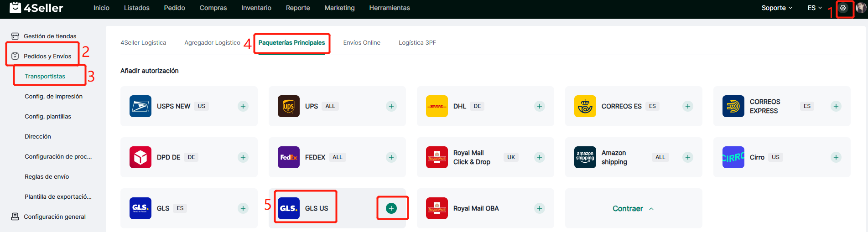Open the Compras menu

[213, 8]
